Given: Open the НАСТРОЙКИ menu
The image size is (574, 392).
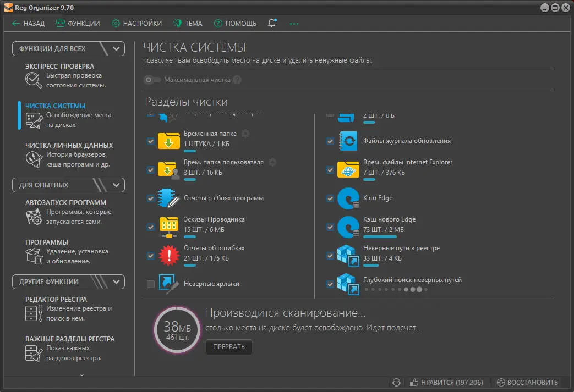Looking at the screenshot, I should pyautogui.click(x=136, y=24).
